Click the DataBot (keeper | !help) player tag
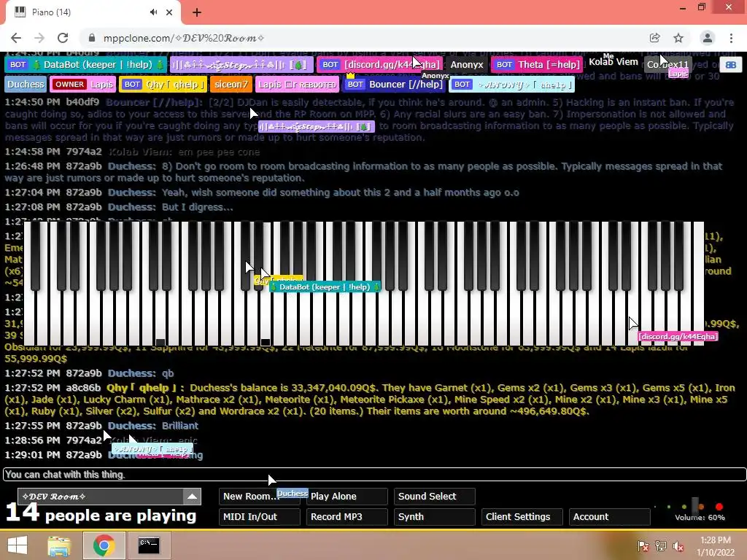The width and height of the screenshot is (747, 560). [86, 65]
